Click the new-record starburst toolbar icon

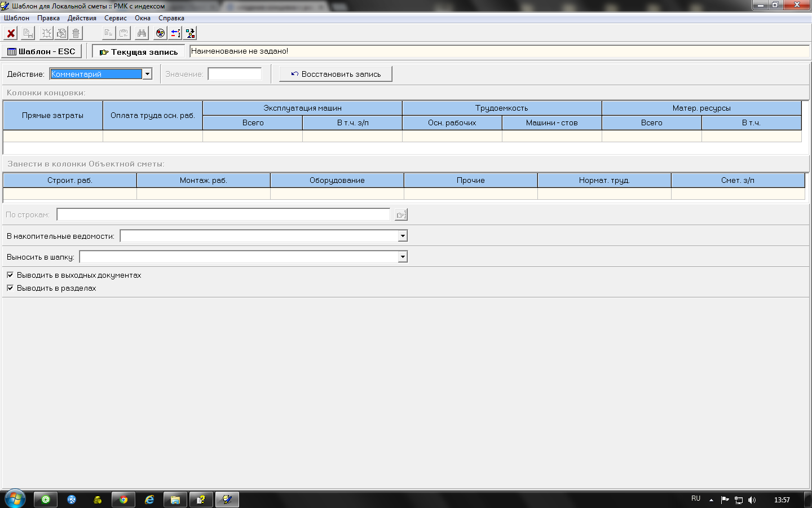coord(47,33)
